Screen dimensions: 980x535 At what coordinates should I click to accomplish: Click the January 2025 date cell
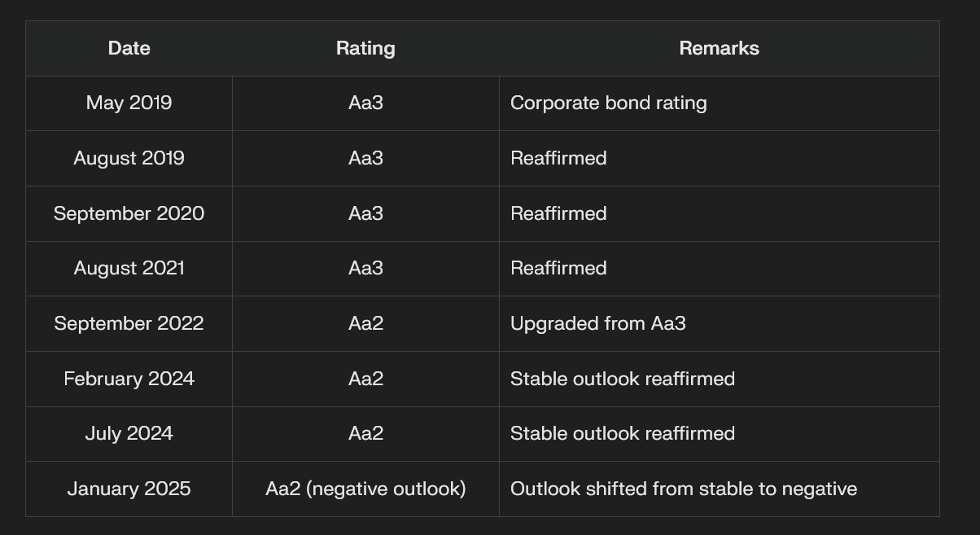[129, 489]
